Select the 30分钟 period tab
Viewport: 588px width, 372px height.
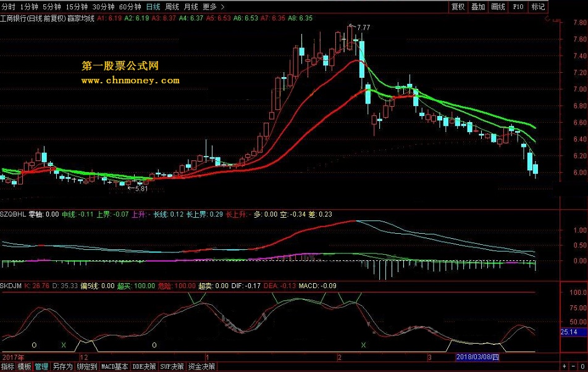[x=104, y=7]
